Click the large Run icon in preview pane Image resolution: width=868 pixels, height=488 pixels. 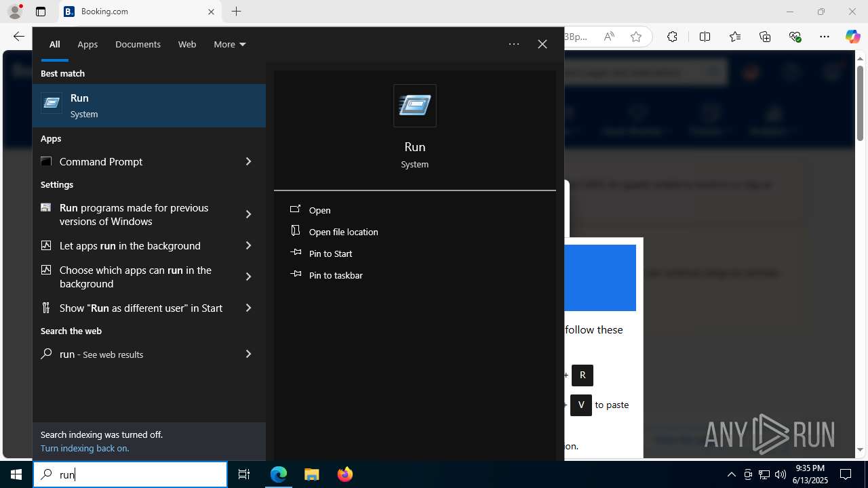click(415, 106)
